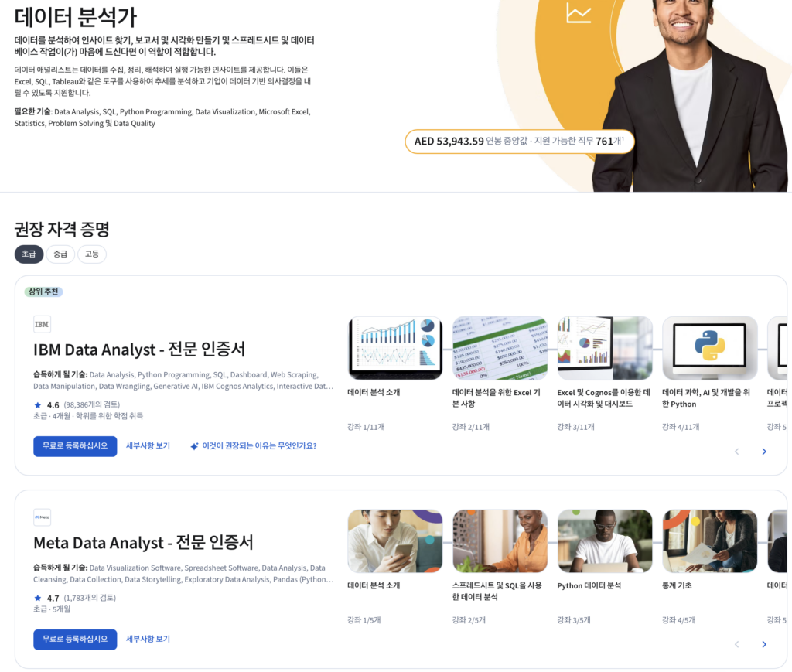Open 통계 기초 course thumbnail
792x672 pixels.
(710, 541)
